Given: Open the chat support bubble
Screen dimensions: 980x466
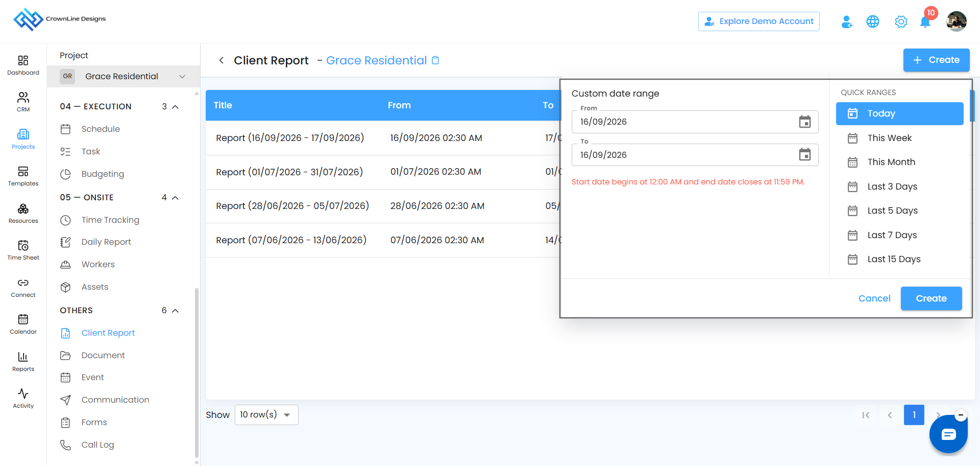Looking at the screenshot, I should pyautogui.click(x=948, y=434).
